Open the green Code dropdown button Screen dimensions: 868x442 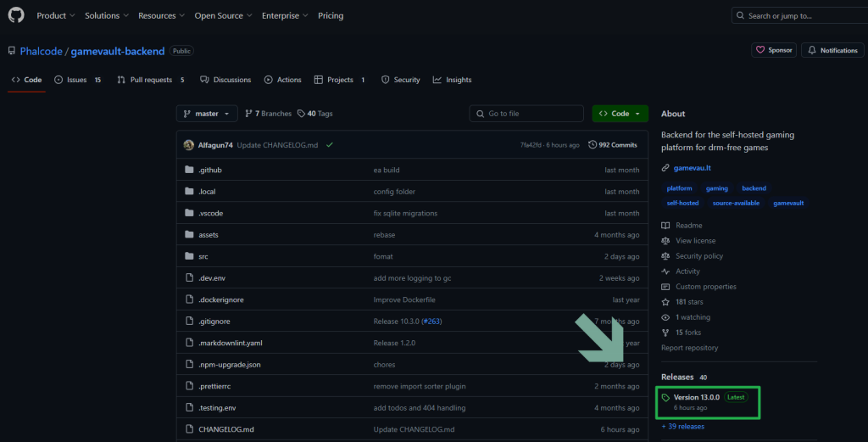(x=620, y=114)
